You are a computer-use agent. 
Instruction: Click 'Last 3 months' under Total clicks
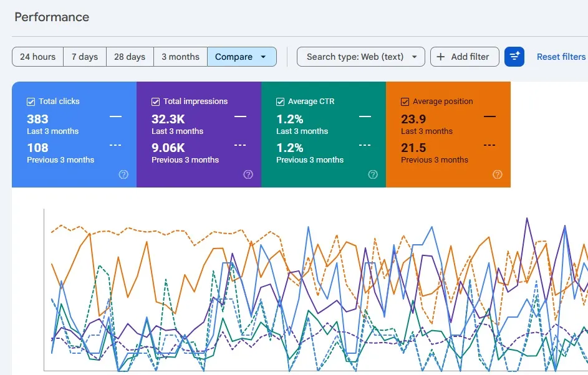coord(53,131)
